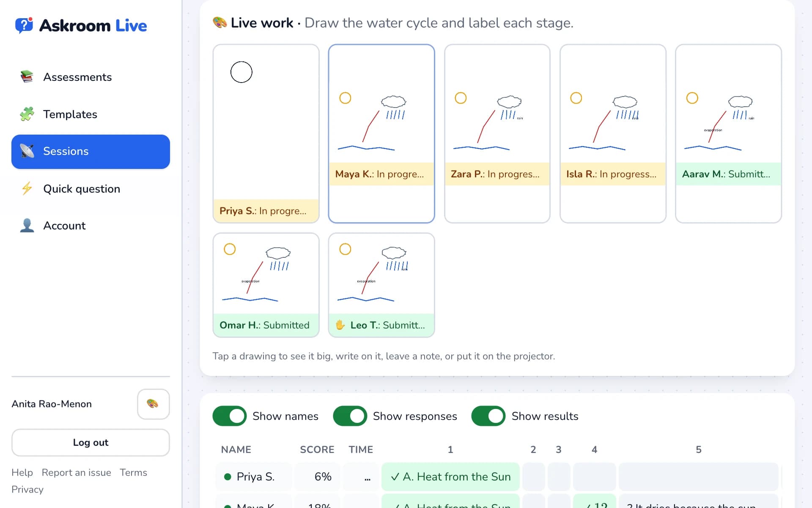Click the Askroom Live logo icon

(x=24, y=25)
